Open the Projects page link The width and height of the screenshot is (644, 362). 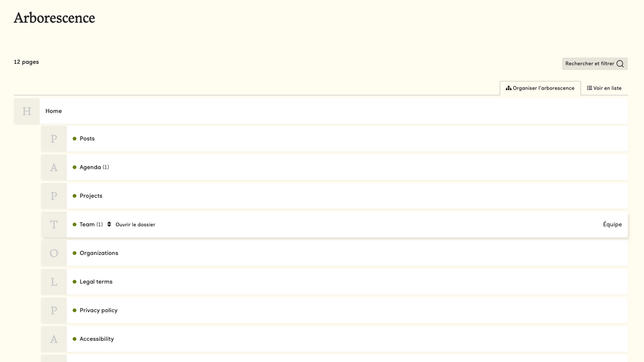tap(91, 196)
